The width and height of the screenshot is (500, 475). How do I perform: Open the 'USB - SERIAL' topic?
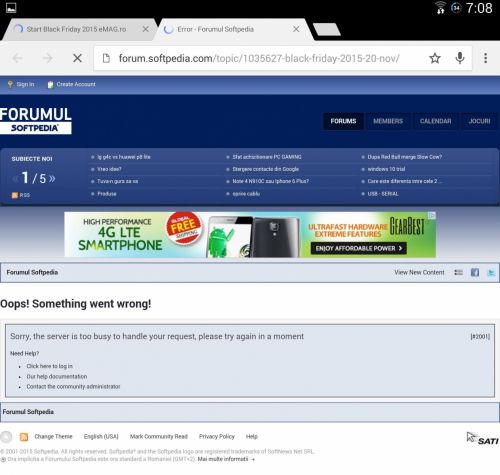click(383, 194)
